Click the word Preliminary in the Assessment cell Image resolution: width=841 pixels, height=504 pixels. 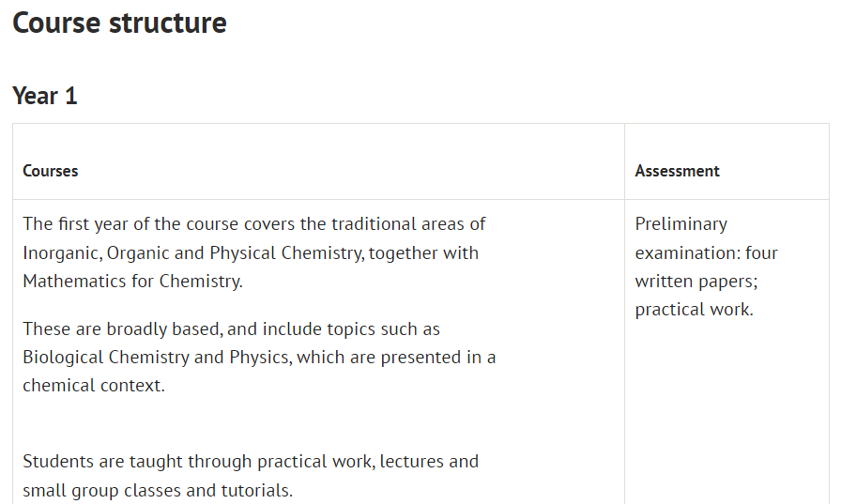pyautogui.click(x=681, y=224)
